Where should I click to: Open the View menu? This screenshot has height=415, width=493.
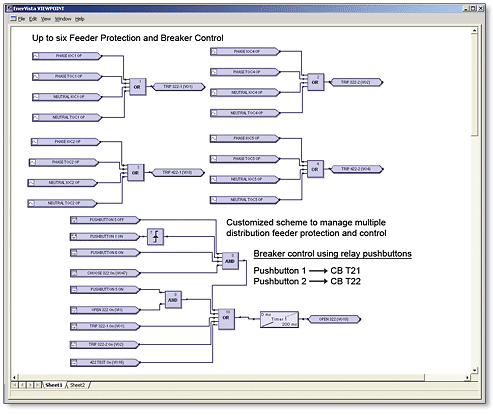coord(46,19)
